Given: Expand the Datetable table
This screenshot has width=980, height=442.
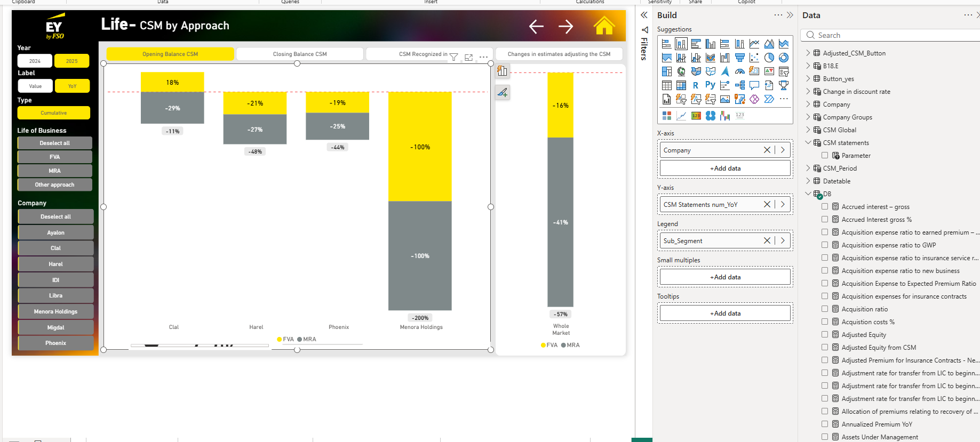Looking at the screenshot, I should pyautogui.click(x=808, y=181).
